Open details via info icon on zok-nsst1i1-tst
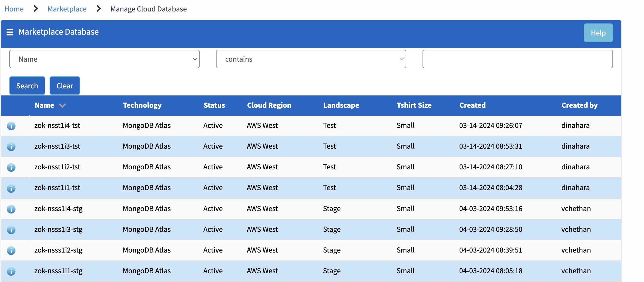The height and width of the screenshot is (282, 644). [x=11, y=188]
